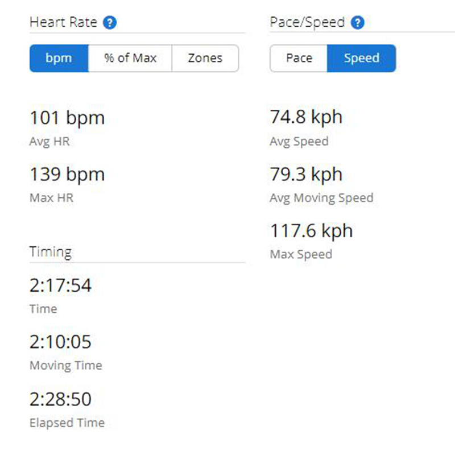Open the Pace/Speed help icon
The width and height of the screenshot is (455, 476).
pyautogui.click(x=358, y=23)
